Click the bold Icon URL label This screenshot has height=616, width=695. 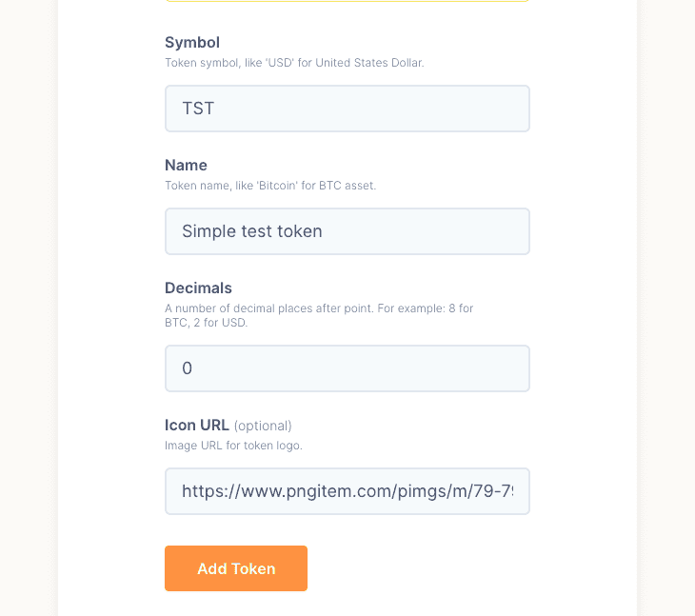pos(197,426)
